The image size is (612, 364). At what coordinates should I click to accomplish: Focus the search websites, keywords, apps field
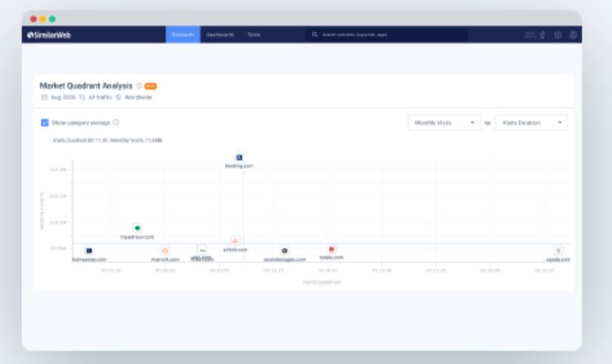point(386,35)
